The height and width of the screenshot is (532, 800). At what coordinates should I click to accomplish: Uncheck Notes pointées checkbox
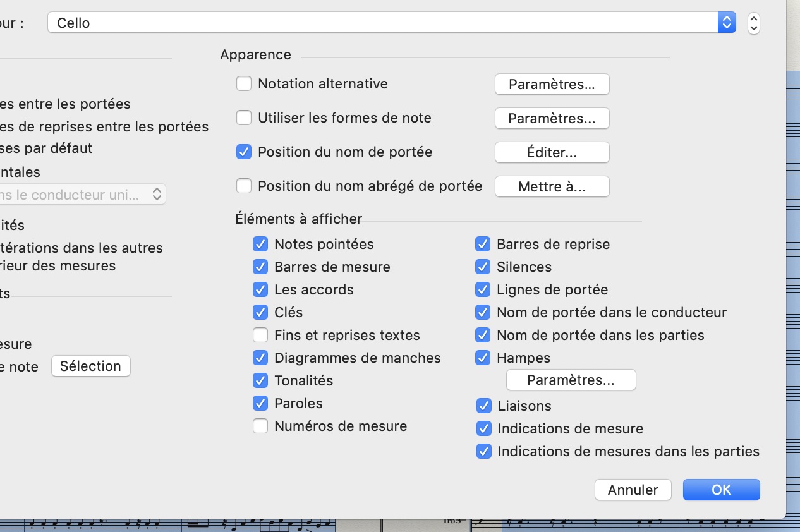point(260,244)
